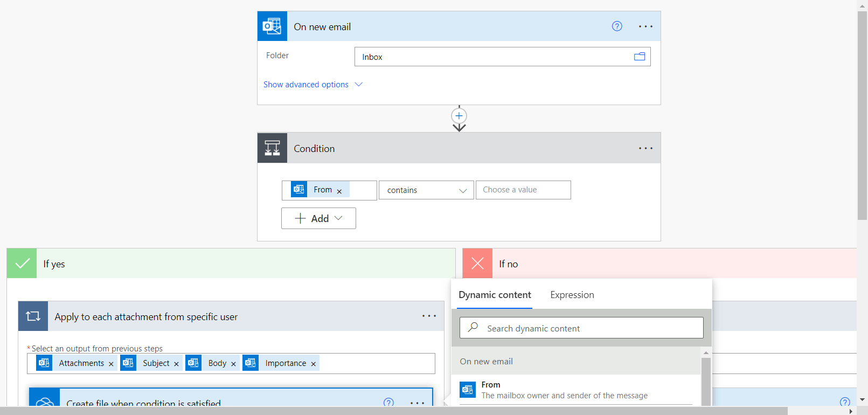Click the Outlook icon beside From dynamic content
The width and height of the screenshot is (868, 415).
point(468,390)
